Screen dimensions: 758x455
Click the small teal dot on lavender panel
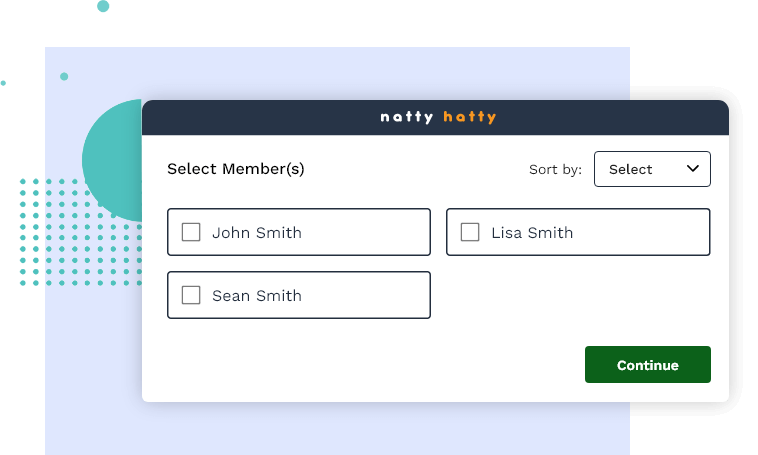[64, 76]
